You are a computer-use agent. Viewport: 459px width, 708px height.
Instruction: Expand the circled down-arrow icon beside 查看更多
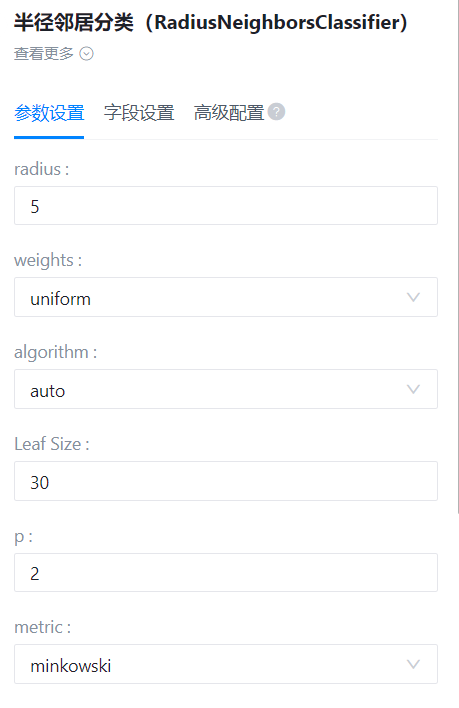click(86, 54)
